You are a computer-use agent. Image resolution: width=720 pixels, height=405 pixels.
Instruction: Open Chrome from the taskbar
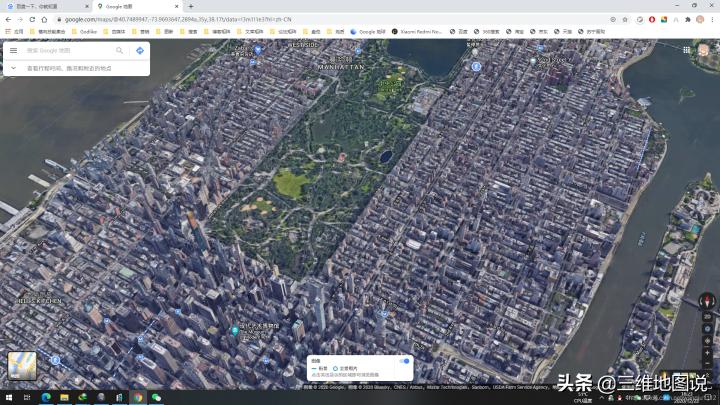coord(137,398)
